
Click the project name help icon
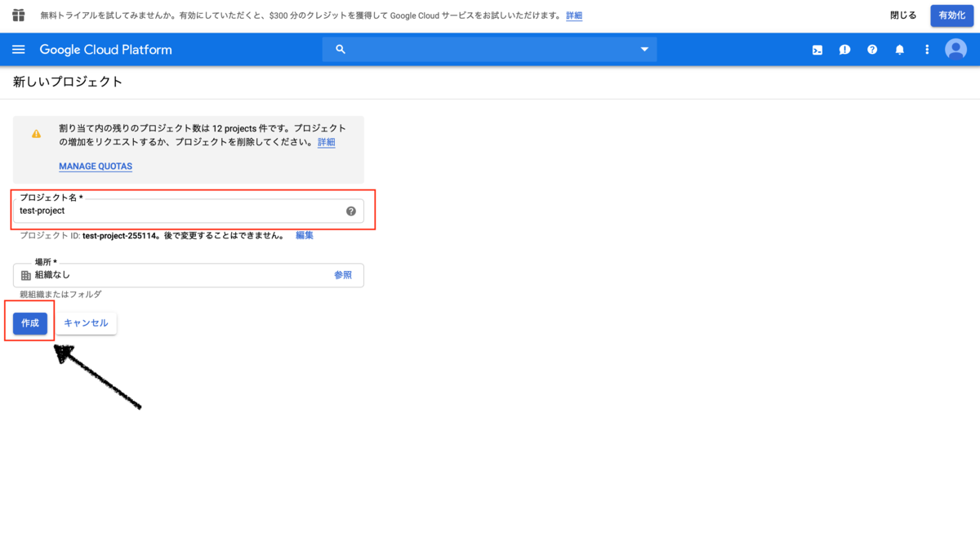click(x=351, y=211)
